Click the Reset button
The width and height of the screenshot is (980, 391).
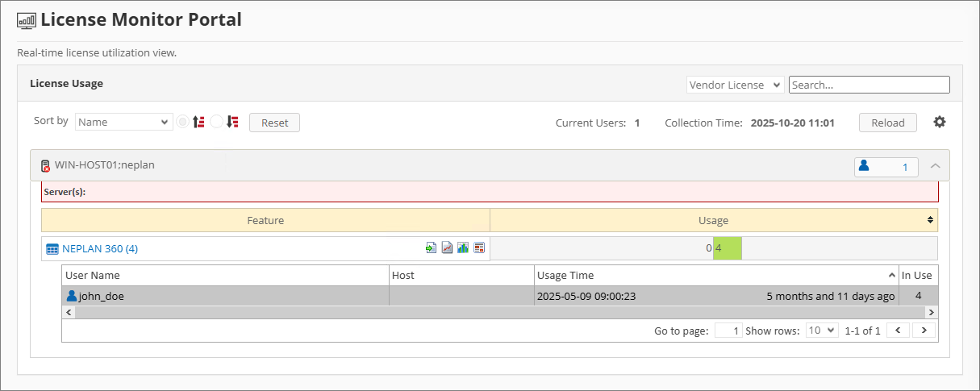point(275,123)
